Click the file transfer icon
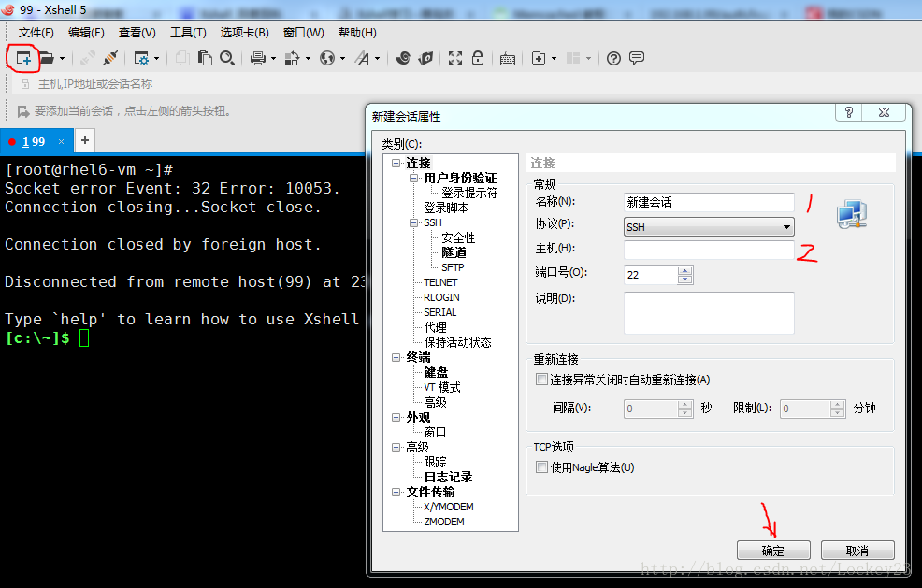Viewport: 922px width, 588px height. click(292, 58)
